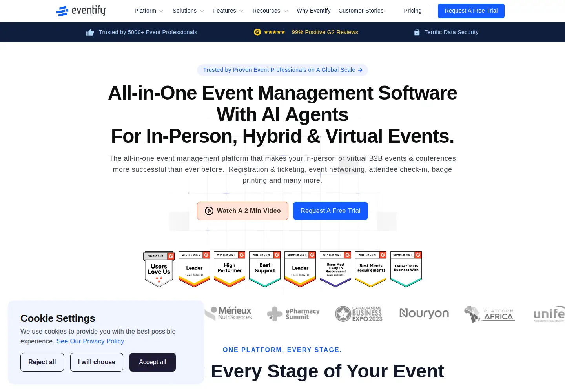Click the Eventify logo
Image resolution: width=565 pixels, height=392 pixels.
tap(81, 11)
